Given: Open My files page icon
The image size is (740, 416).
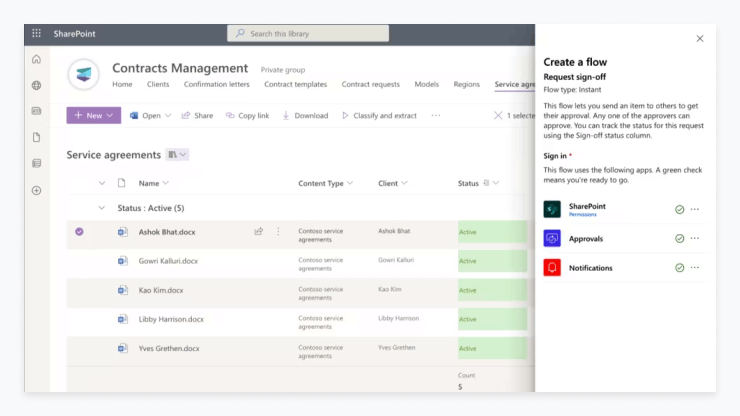Looking at the screenshot, I should [x=36, y=137].
